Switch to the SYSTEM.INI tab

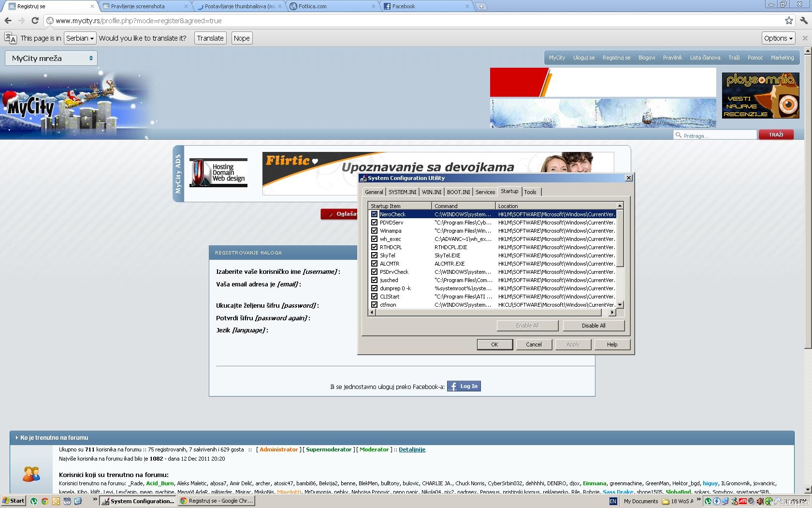coord(402,192)
